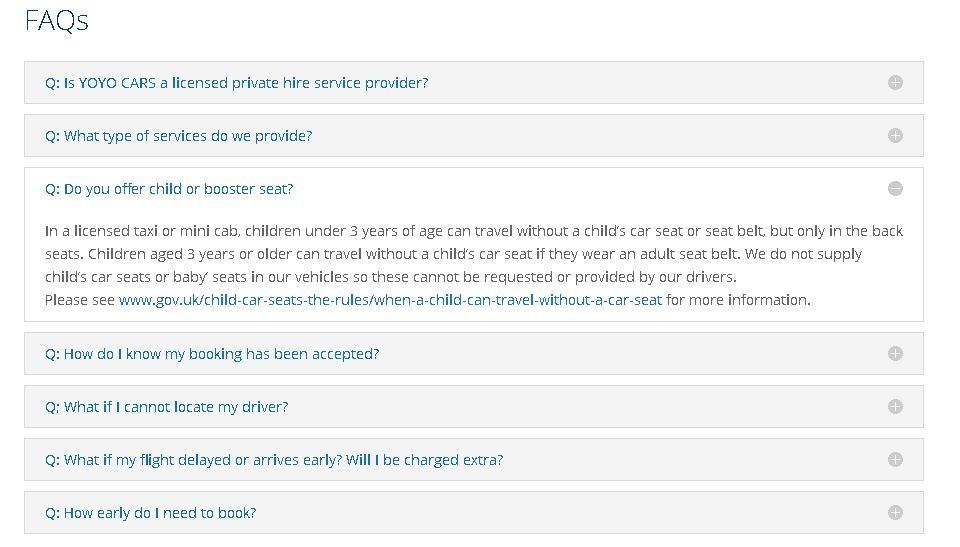
Task: Click minus icon on child seat question
Action: click(x=895, y=189)
